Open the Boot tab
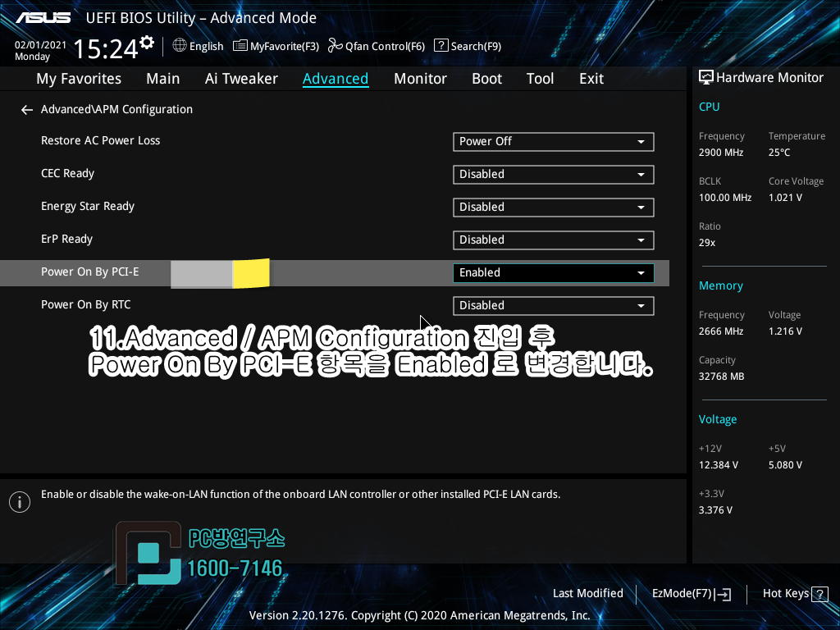840x630 pixels. coord(486,79)
